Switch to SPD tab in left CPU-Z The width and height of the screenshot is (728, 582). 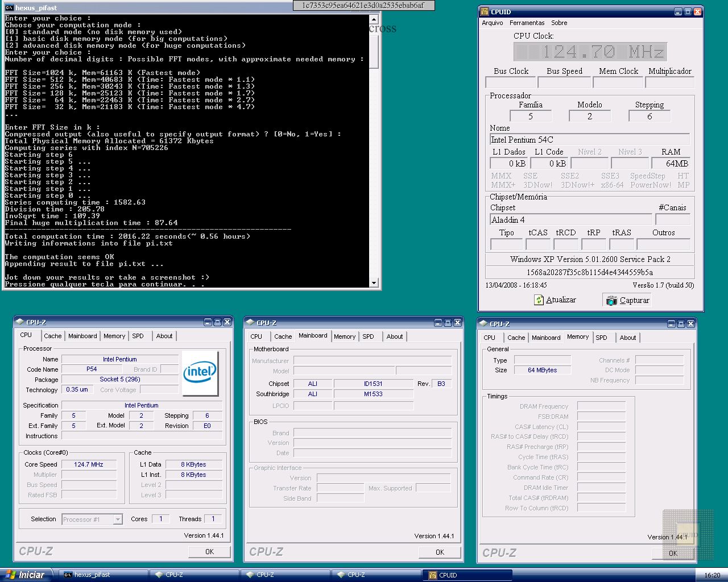(138, 336)
